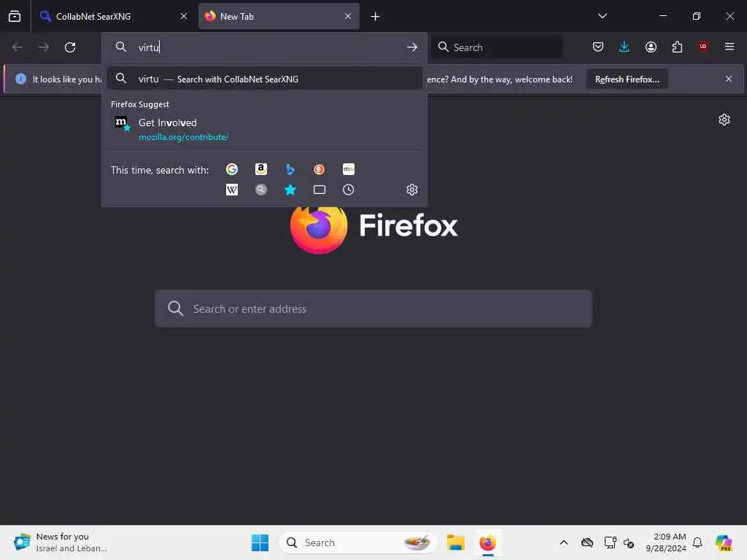Click the Firefox Suggest heading
The height and width of the screenshot is (560, 747).
tap(139, 104)
